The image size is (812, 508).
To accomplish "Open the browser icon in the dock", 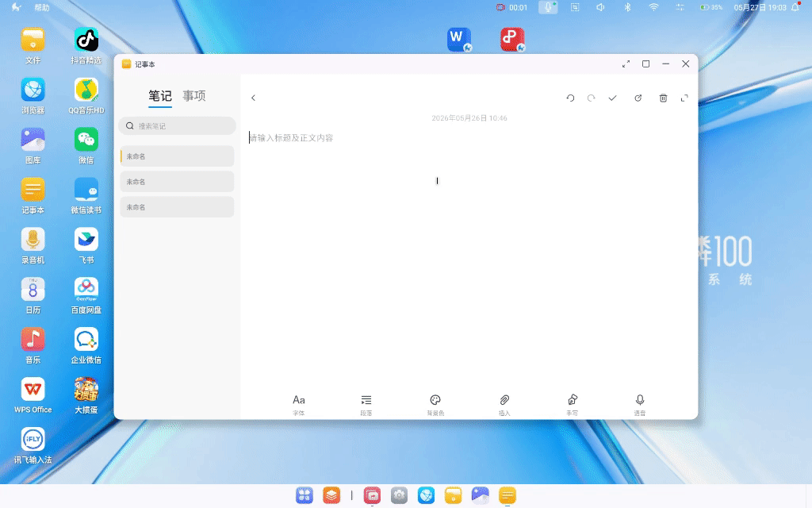I will pos(426,495).
